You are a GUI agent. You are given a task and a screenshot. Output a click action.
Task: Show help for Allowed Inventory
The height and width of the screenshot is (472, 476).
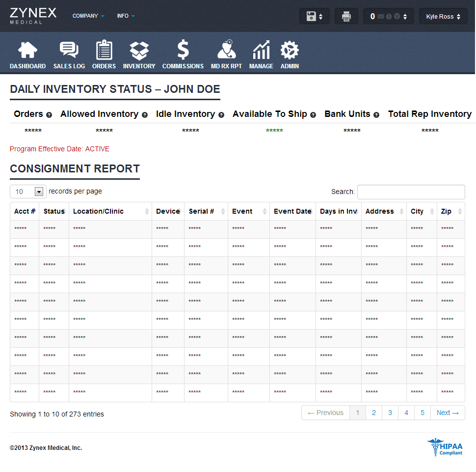tap(145, 115)
